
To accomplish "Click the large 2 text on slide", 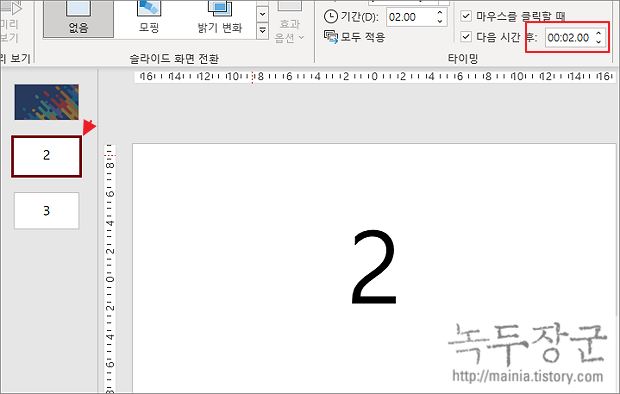I will (x=374, y=268).
